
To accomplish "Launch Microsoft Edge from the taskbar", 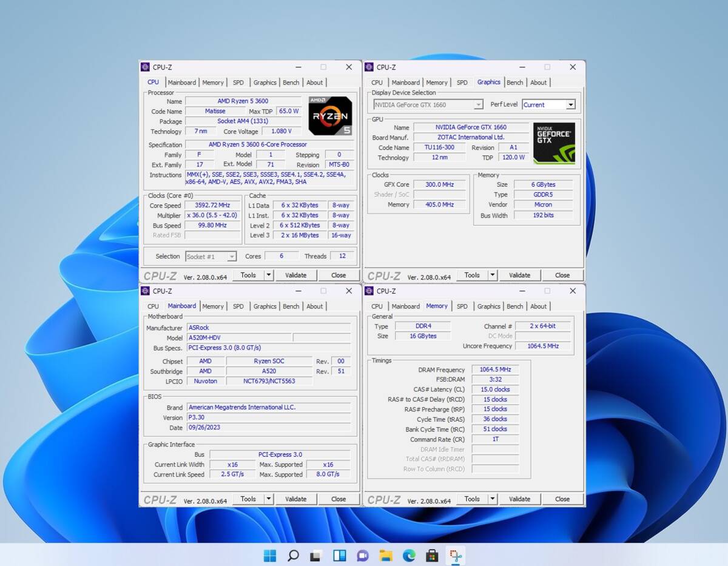I will (409, 555).
